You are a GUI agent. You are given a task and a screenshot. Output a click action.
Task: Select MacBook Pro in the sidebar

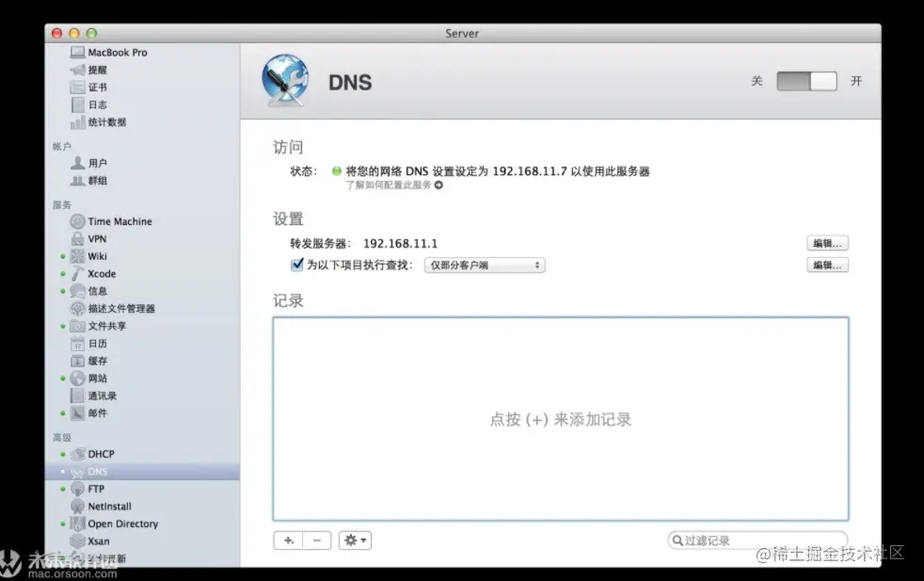point(109,53)
